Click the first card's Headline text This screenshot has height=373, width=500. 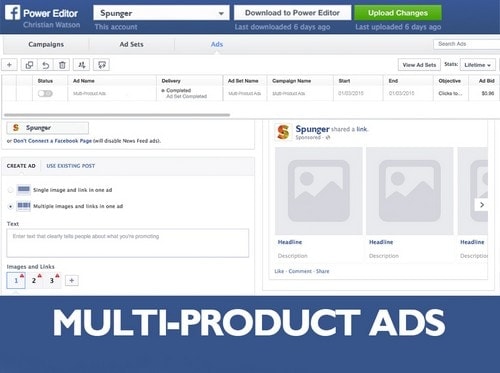coord(290,242)
